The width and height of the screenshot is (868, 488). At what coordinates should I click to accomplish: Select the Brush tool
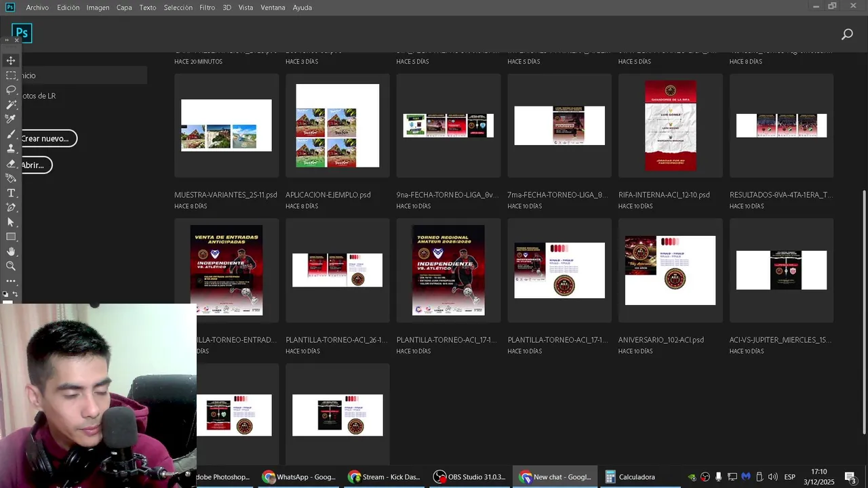(x=11, y=134)
